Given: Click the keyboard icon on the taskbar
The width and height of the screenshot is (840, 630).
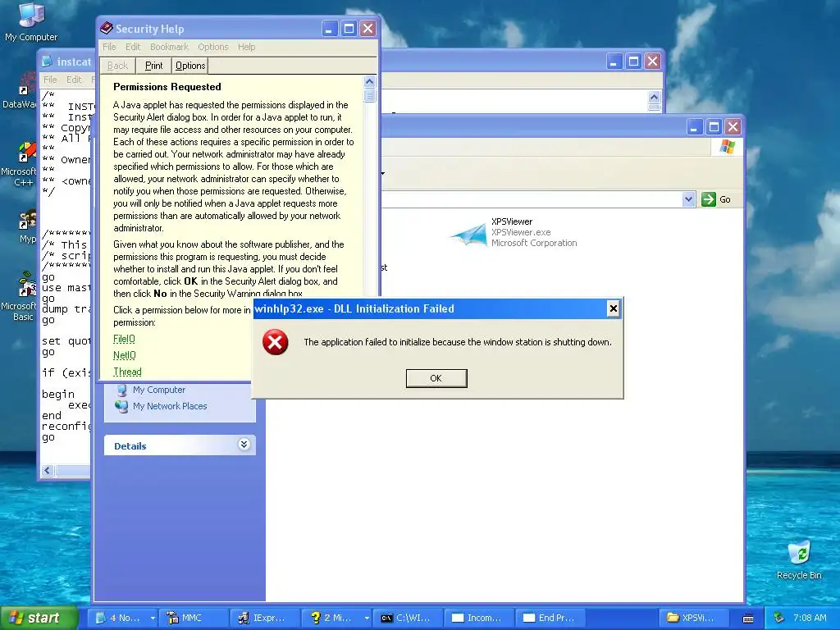Looking at the screenshot, I should coord(748,619).
